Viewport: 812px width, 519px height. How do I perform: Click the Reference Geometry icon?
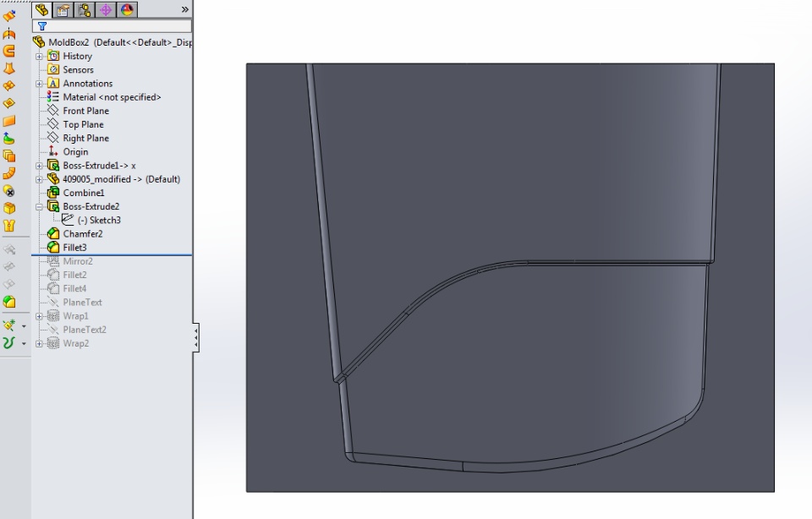pos(9,325)
